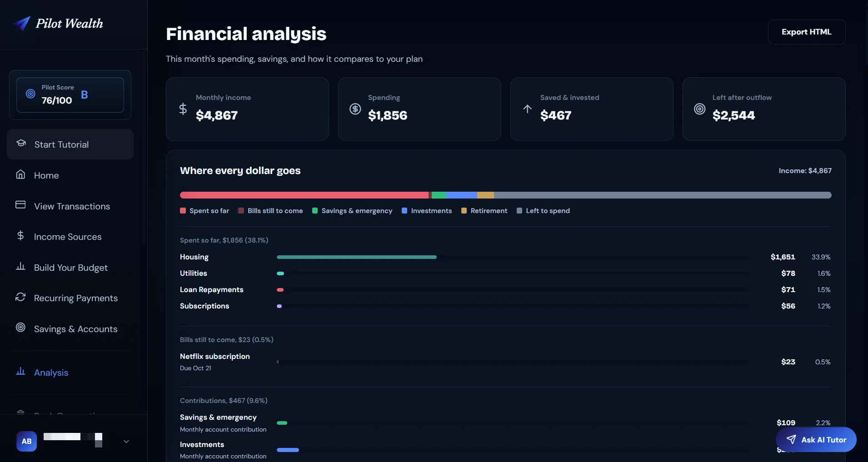Click the dollar sign icon in Monthly income card
The height and width of the screenshot is (462, 868).
tap(183, 109)
